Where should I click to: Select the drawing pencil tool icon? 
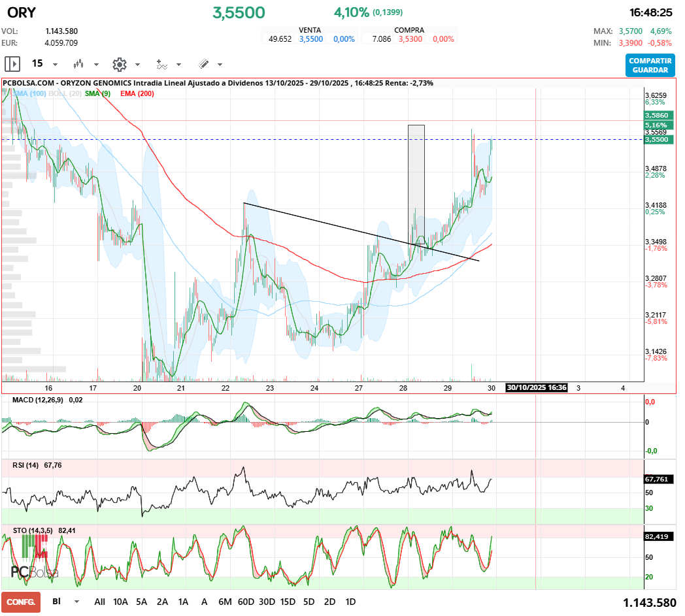204,64
